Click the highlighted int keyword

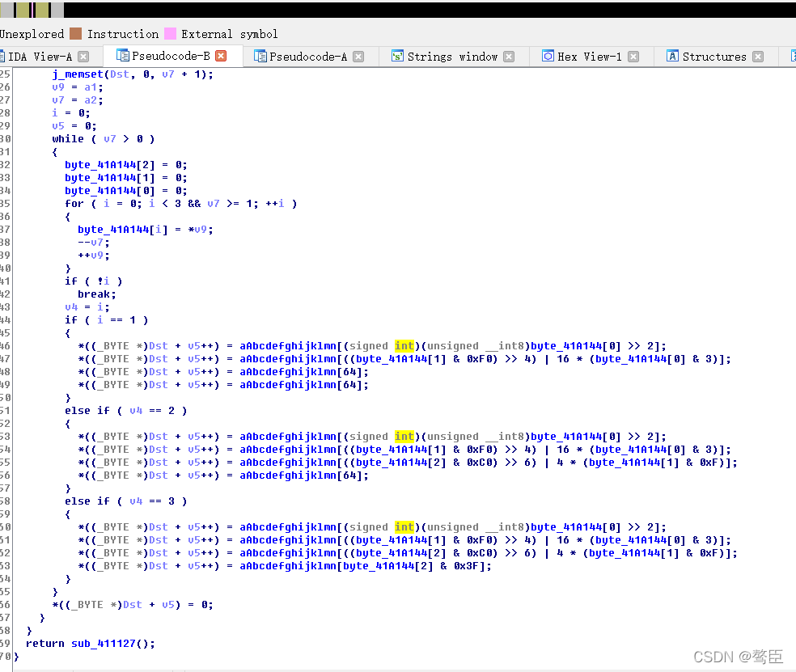[404, 345]
